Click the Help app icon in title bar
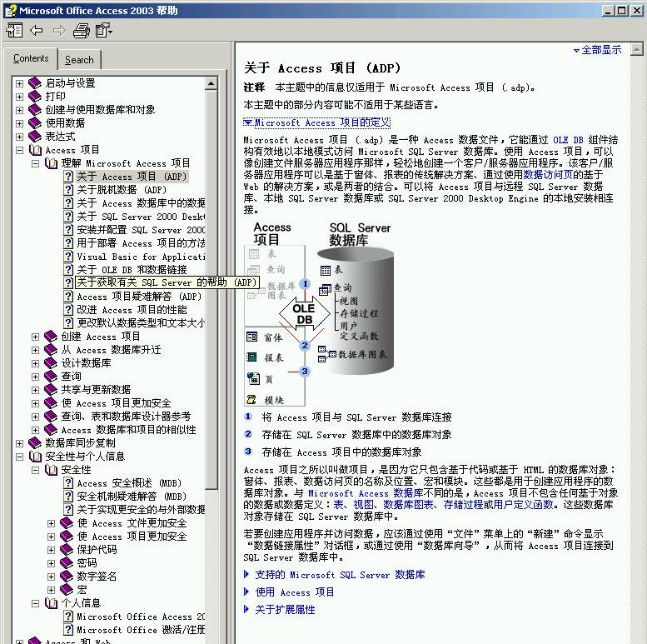Screen dimensions: 647x644 (11, 10)
